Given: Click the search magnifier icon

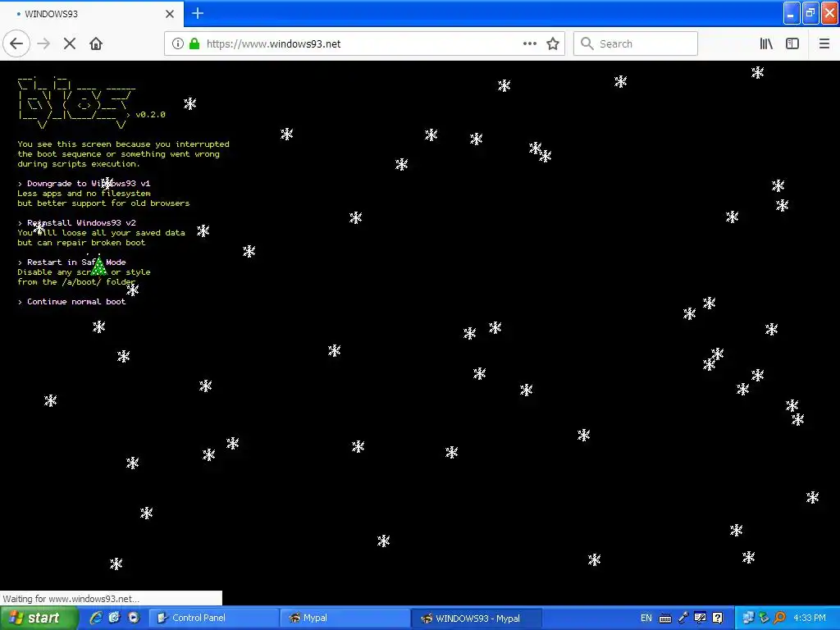Looking at the screenshot, I should (x=587, y=44).
